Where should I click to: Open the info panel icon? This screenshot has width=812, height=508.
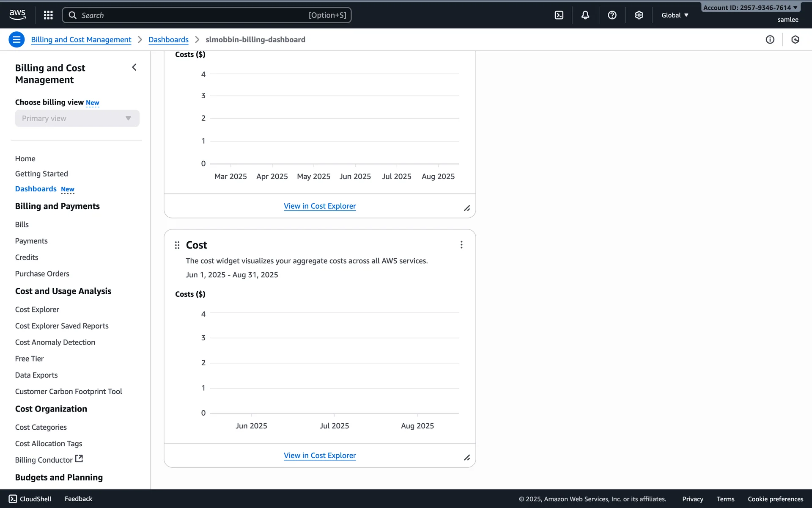point(770,40)
